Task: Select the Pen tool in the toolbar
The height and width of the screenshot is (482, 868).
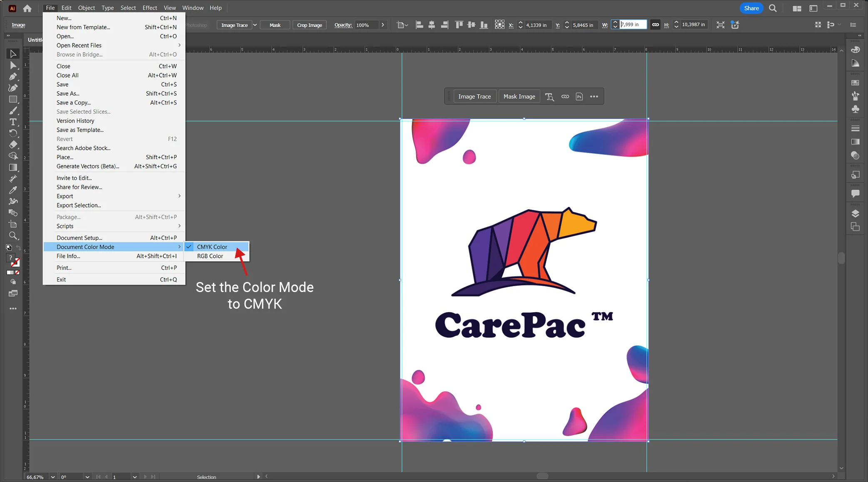Action: [13, 77]
